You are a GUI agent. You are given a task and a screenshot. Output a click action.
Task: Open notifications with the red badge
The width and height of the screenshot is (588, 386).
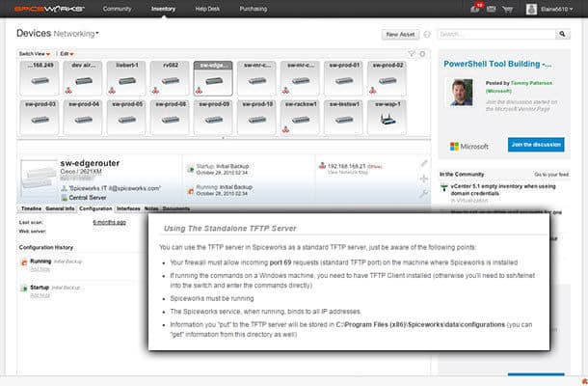(476, 8)
